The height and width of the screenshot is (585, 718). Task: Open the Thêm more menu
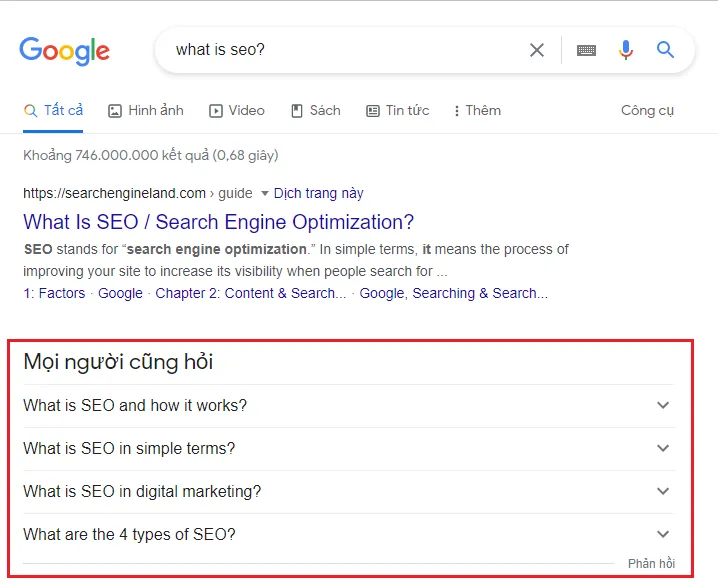pyautogui.click(x=477, y=110)
